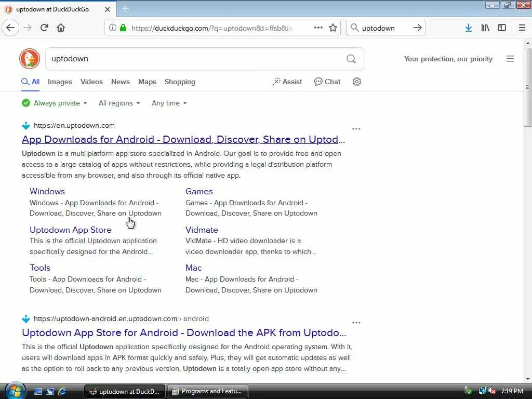
Task: Select uptodown at DuckDuckGo taskbar button
Action: click(x=125, y=392)
